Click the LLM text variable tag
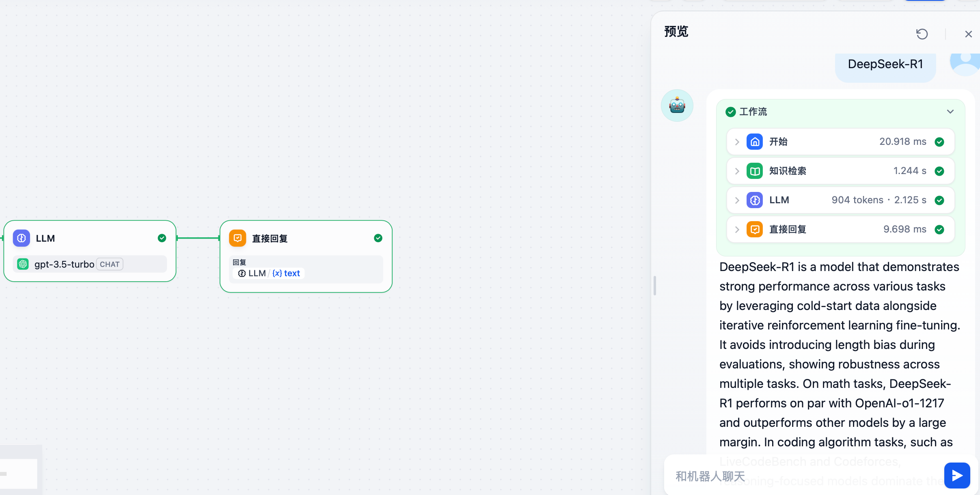Viewport: 980px width, 495px height. pyautogui.click(x=269, y=273)
